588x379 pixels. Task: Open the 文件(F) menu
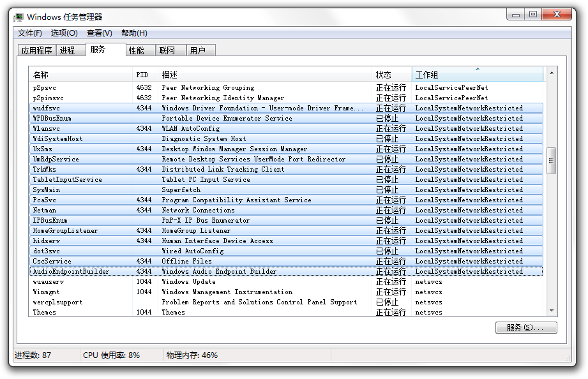tap(29, 33)
